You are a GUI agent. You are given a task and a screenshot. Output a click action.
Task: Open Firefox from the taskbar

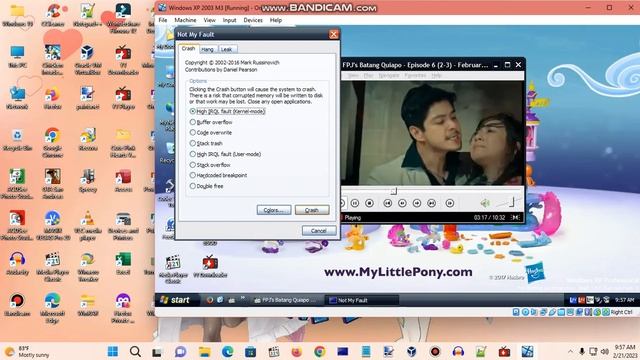pos(296,351)
